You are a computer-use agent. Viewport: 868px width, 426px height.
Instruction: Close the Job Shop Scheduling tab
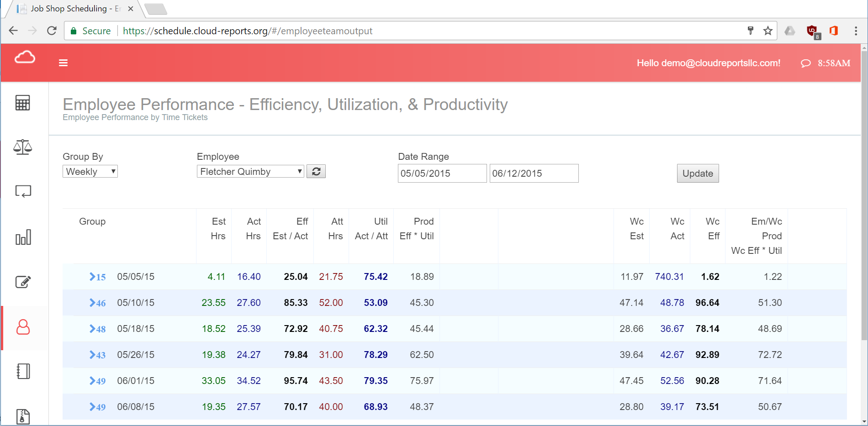click(x=131, y=9)
